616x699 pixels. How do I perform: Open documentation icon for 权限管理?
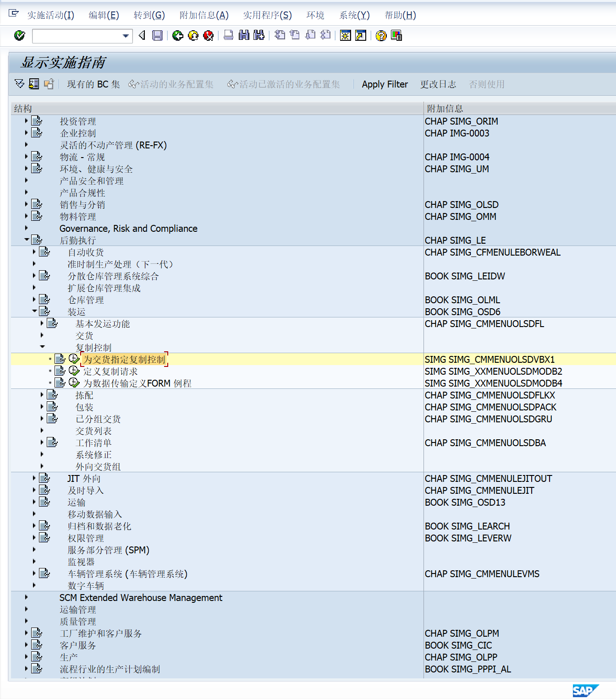44,538
